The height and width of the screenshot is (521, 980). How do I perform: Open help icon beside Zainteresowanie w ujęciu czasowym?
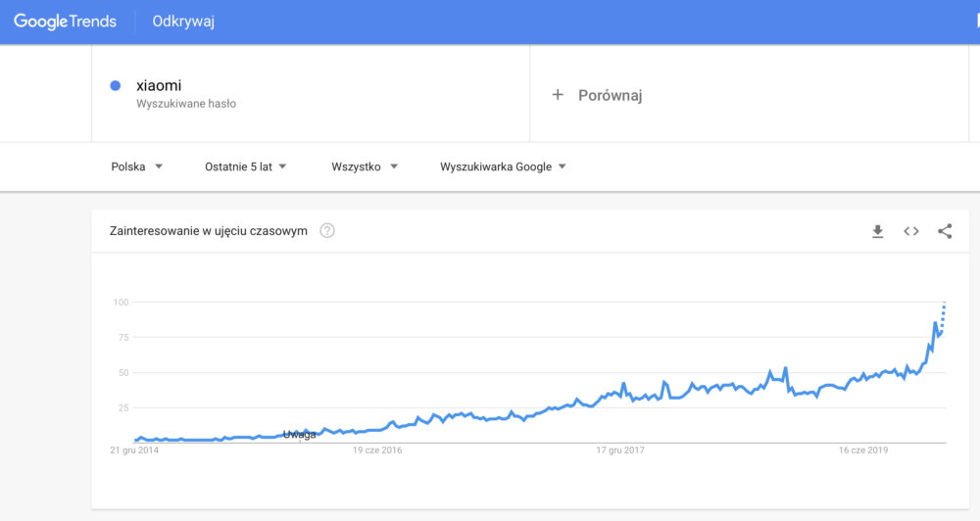coord(327,230)
